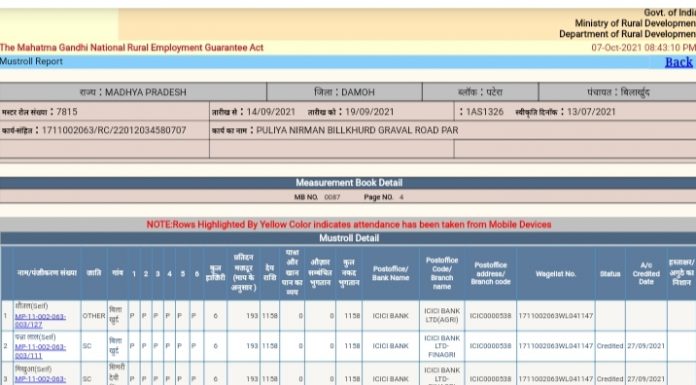Image resolution: width=696 pixels, height=385 pixels.
Task: Click the 27/09/2021 credited date in row 2
Action: coord(646,346)
